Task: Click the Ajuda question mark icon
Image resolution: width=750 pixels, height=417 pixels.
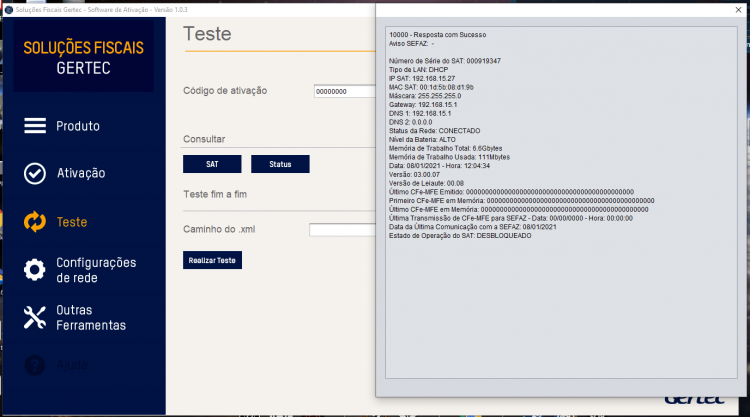Action: pos(34,365)
